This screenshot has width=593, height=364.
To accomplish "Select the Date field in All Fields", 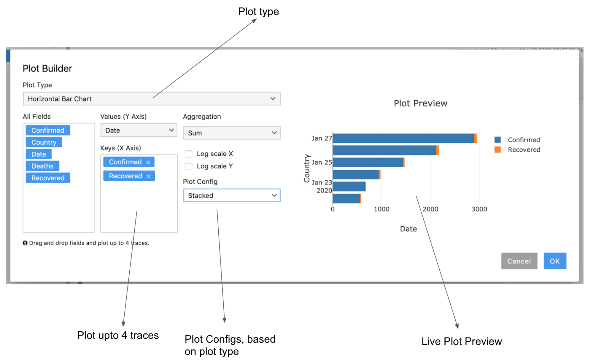I will [x=39, y=154].
